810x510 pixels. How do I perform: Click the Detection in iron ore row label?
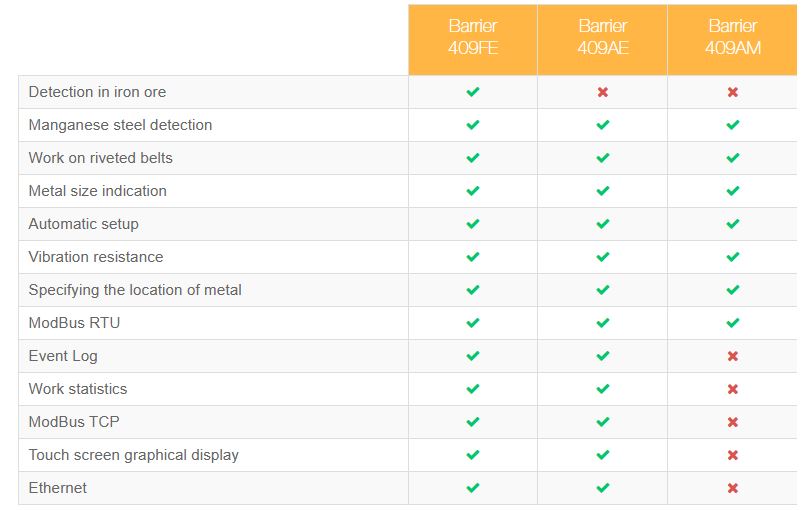tap(97, 92)
